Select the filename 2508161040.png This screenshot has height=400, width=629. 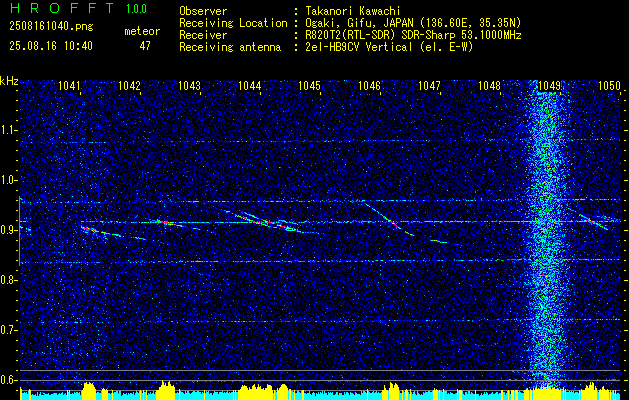[x=51, y=27]
